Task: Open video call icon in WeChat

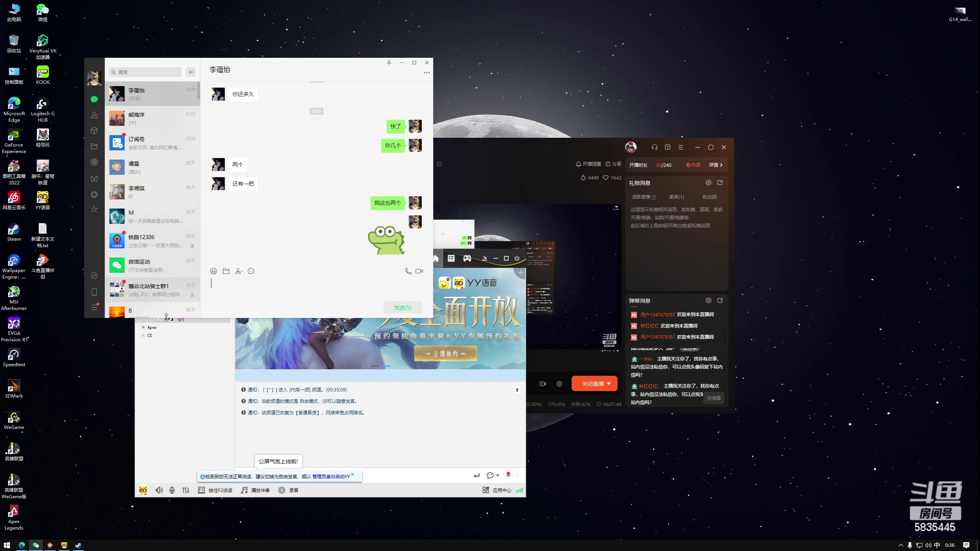Action: (x=419, y=271)
